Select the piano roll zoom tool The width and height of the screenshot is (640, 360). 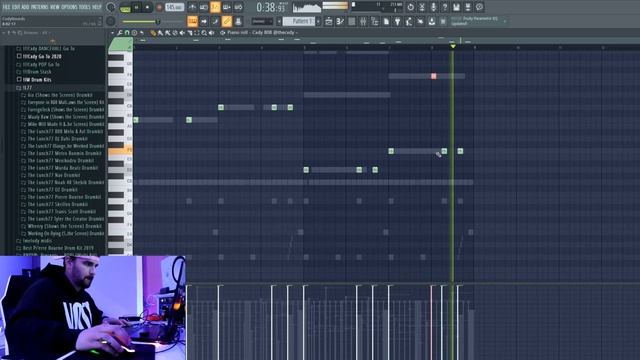point(204,33)
